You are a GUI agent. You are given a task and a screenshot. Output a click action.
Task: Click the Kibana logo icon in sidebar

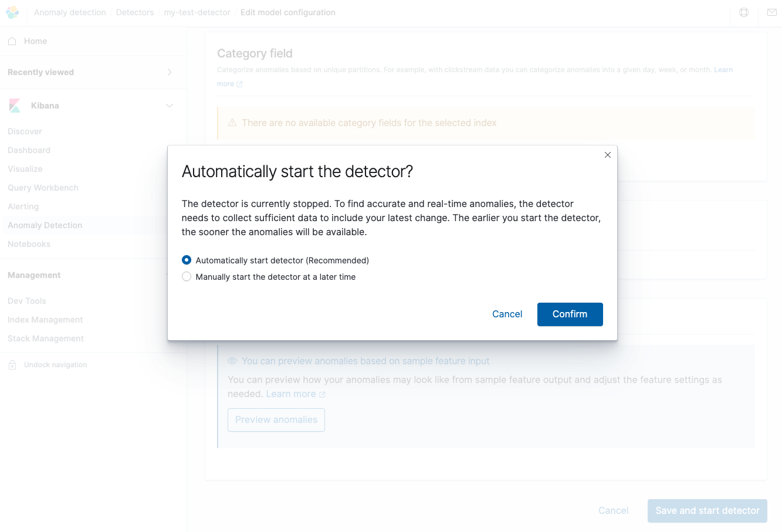[x=15, y=106]
